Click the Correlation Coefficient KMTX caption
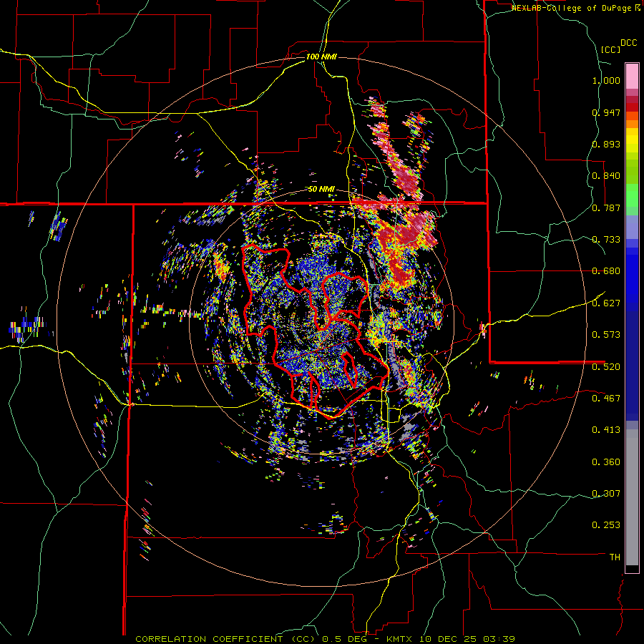This screenshot has height=644, width=644. point(326,639)
